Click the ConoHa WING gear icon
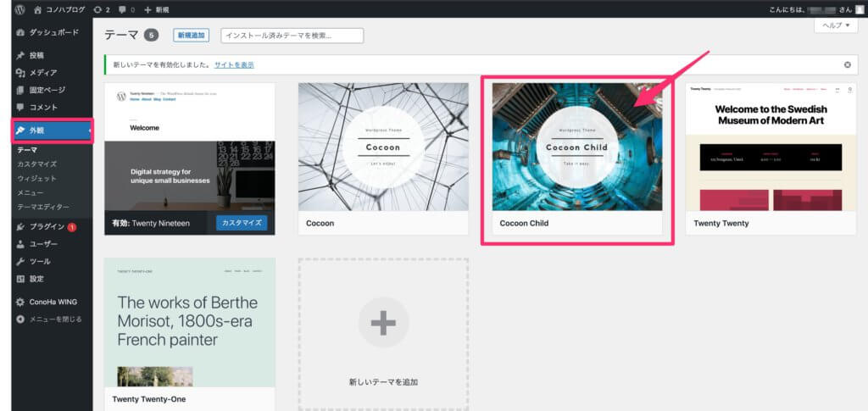868x411 pixels. pos(20,302)
